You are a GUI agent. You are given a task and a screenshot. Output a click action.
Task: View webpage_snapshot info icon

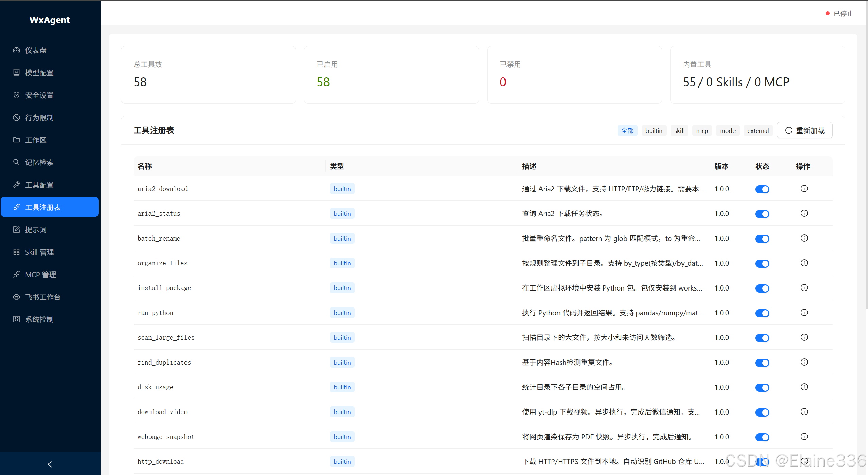coord(804,437)
